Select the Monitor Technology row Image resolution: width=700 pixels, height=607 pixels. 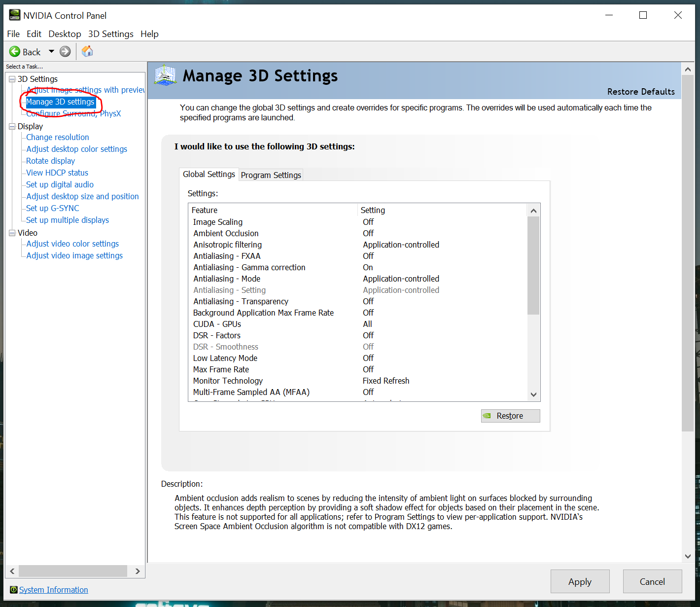pos(358,381)
